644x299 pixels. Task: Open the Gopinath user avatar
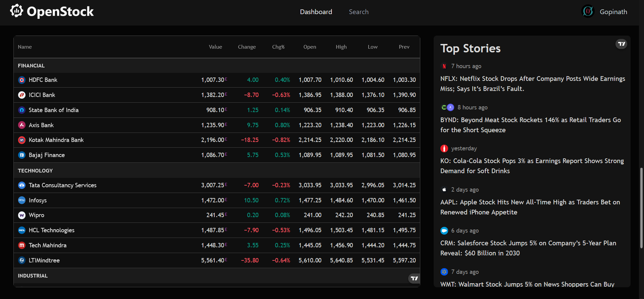(588, 11)
